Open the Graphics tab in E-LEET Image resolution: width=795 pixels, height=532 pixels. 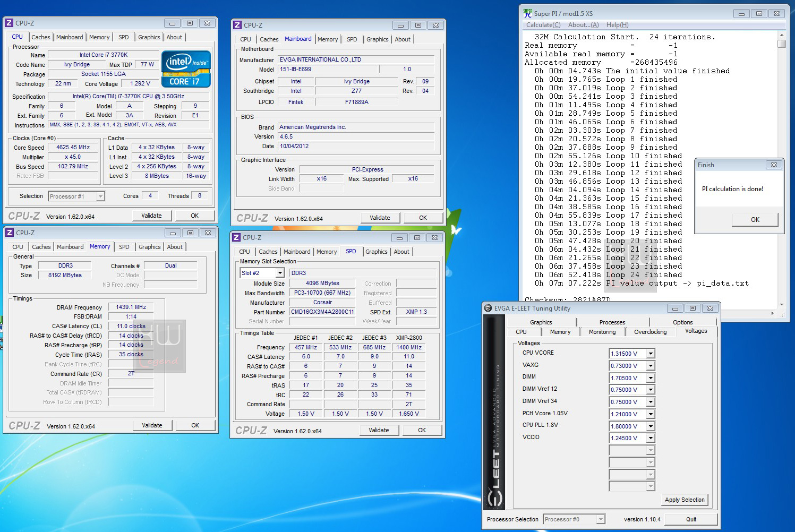coord(541,322)
